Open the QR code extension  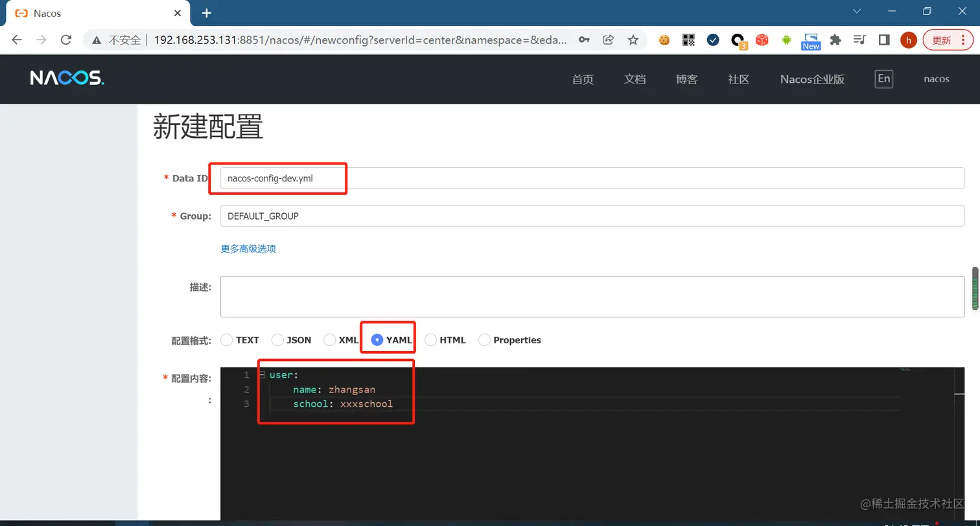point(688,40)
